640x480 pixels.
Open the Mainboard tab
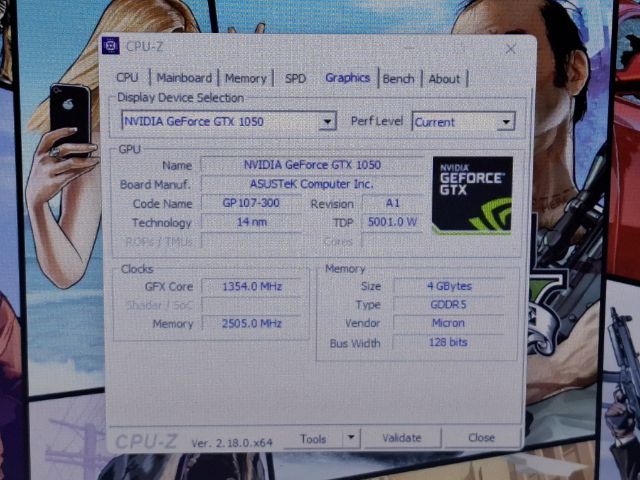click(x=184, y=78)
